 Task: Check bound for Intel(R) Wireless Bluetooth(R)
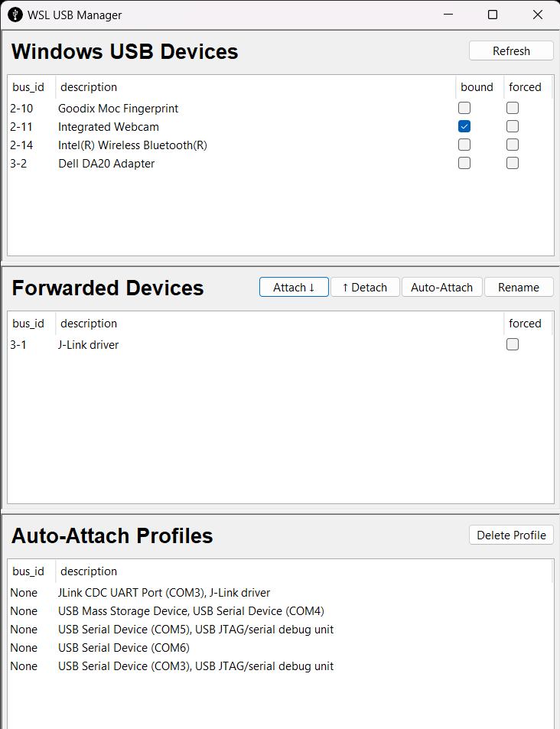464,145
